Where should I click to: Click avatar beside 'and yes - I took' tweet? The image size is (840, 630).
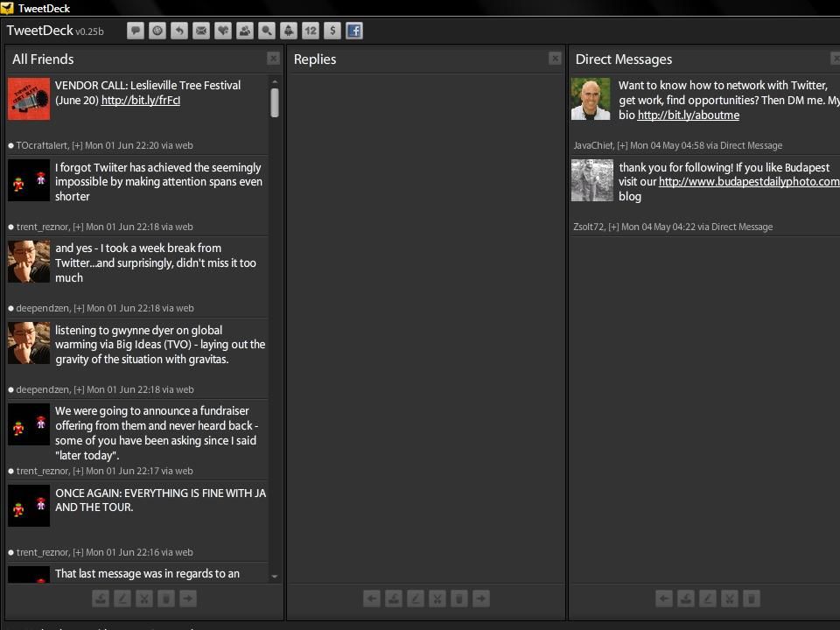pyautogui.click(x=29, y=262)
